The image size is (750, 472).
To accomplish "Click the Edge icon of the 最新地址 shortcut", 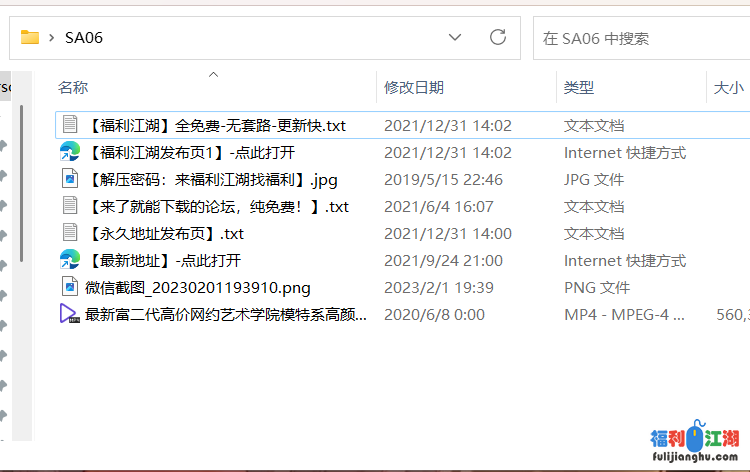I will 70,260.
